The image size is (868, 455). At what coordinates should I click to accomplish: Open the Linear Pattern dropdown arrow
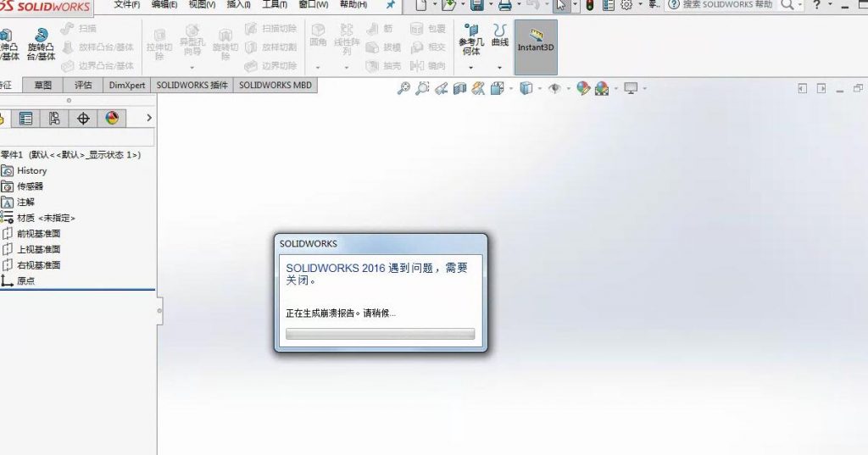tap(347, 68)
